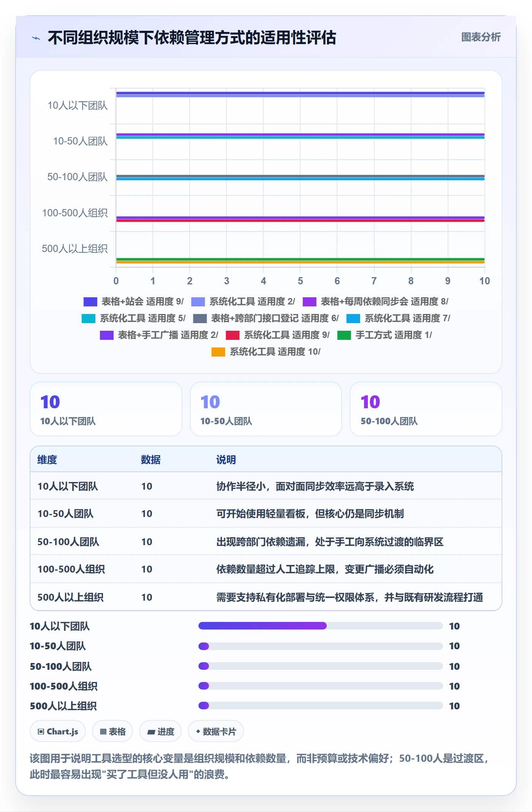Click the orange 500人以上组织 chart bar

click(300, 262)
